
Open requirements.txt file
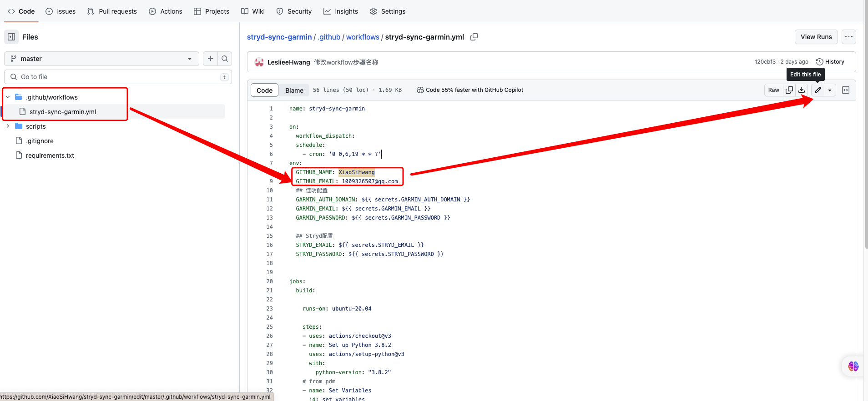(50, 155)
